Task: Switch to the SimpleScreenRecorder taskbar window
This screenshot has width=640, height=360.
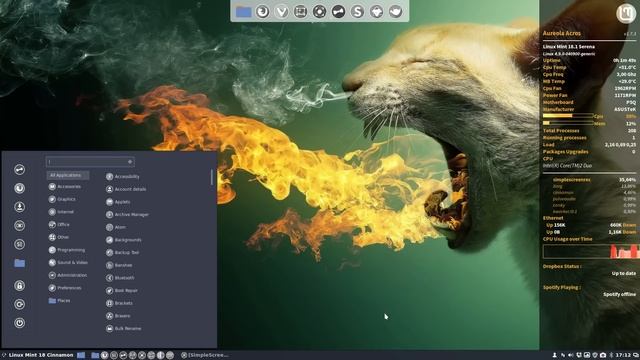Action: pos(205,355)
